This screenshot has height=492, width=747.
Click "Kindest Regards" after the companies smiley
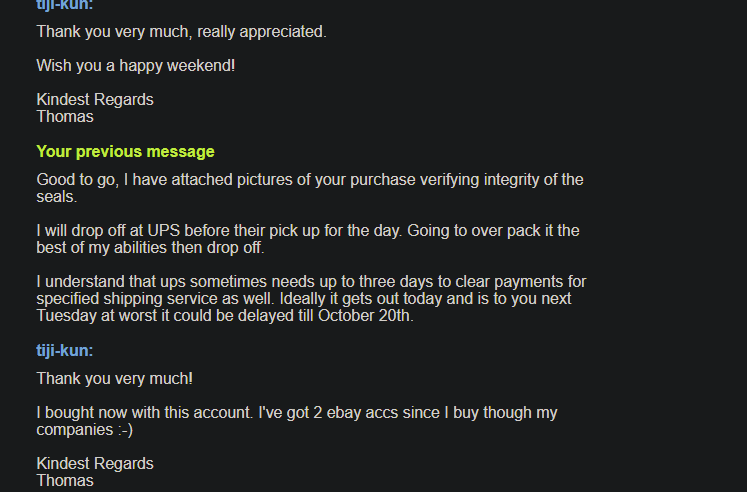pyautogui.click(x=95, y=463)
